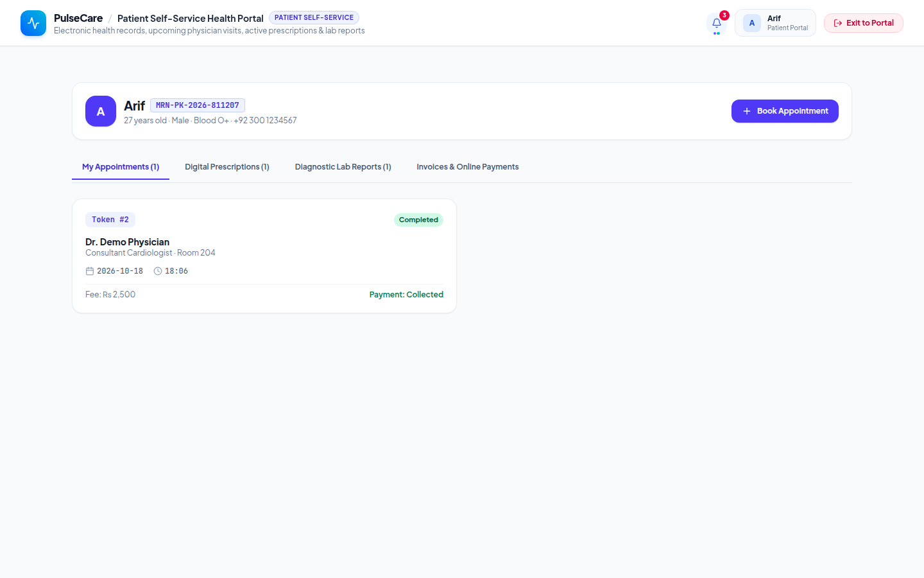Click the Book Appointment button
The width and height of the screenshot is (924, 578).
coord(785,111)
